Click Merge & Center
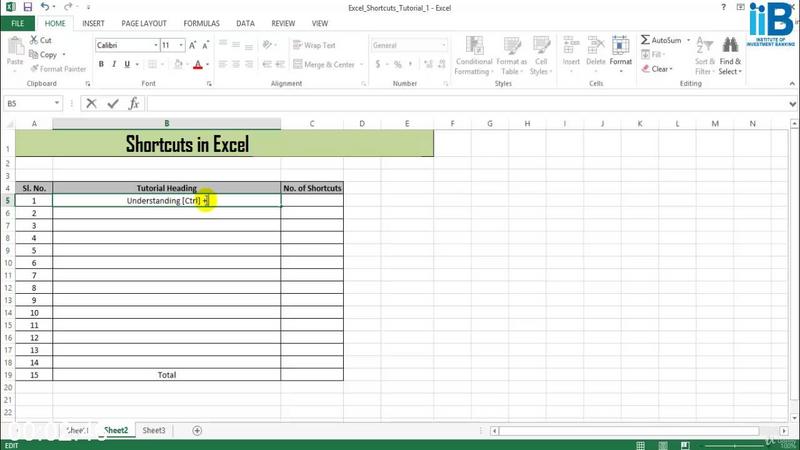 [x=324, y=64]
